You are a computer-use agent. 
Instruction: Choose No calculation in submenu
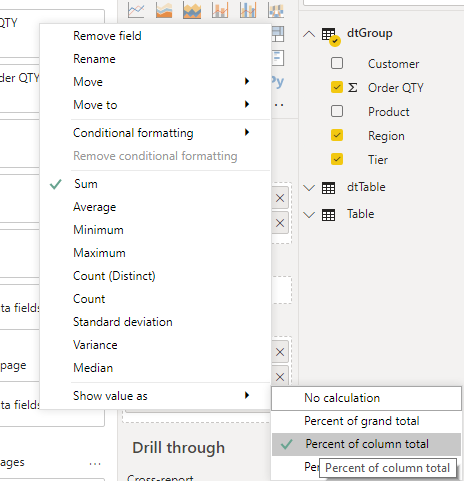click(366, 398)
